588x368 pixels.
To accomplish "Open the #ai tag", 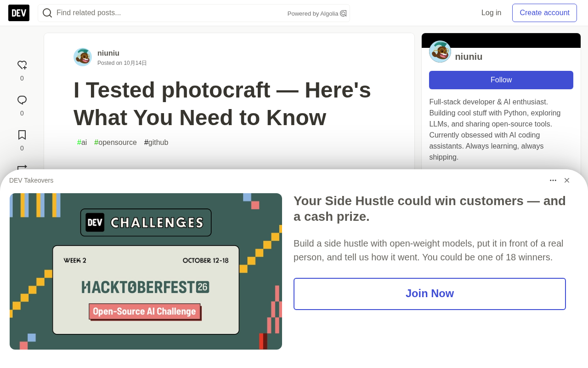I will pos(82,143).
